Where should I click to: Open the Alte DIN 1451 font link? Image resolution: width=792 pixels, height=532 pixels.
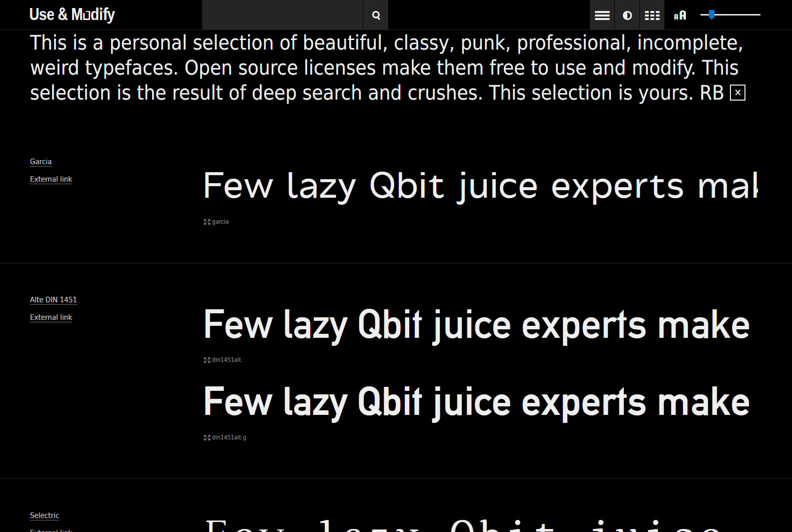tap(53, 300)
